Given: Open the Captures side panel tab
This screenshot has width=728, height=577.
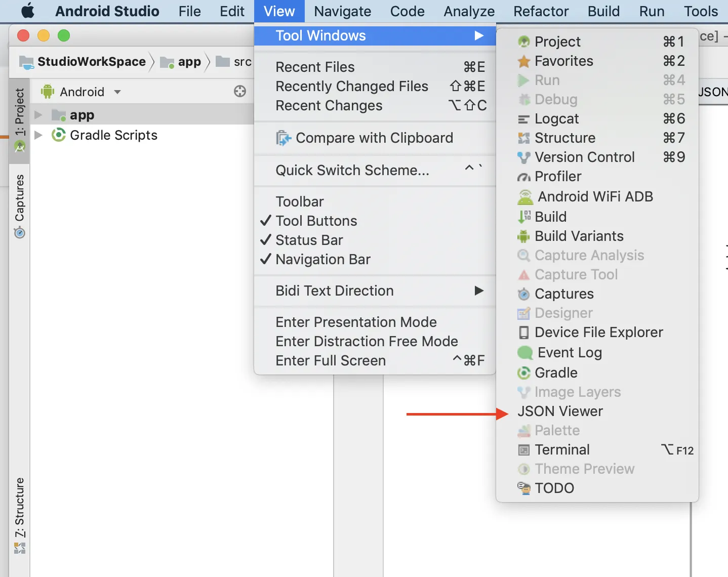Looking at the screenshot, I should 19,205.
